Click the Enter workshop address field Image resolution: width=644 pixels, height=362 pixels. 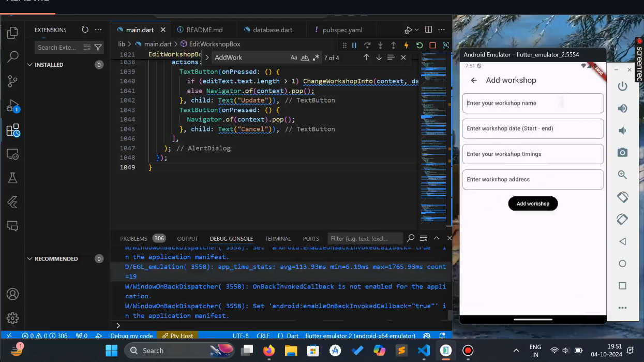click(532, 179)
